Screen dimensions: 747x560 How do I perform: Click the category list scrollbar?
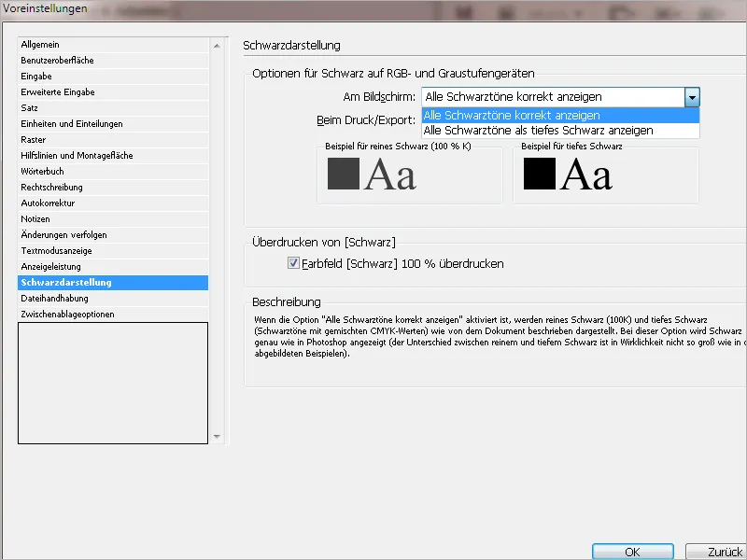218,233
